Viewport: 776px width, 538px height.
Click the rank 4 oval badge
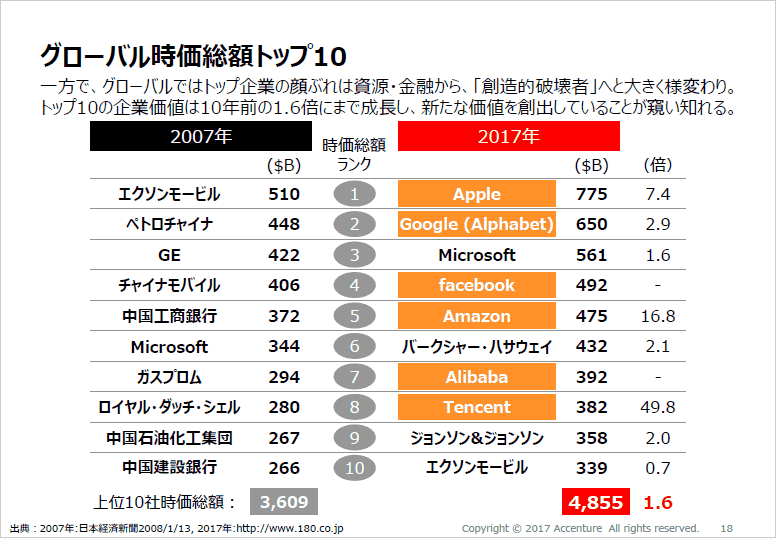click(x=354, y=285)
